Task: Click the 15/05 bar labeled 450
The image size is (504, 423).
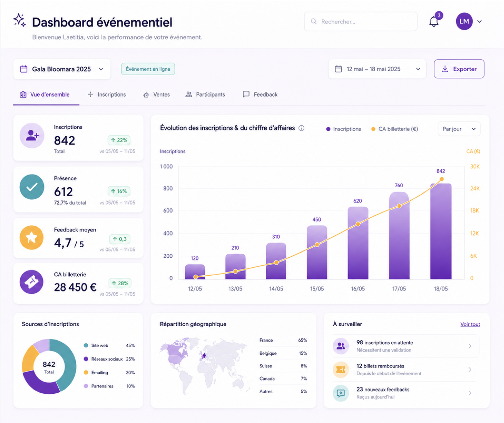Action: 317,252
